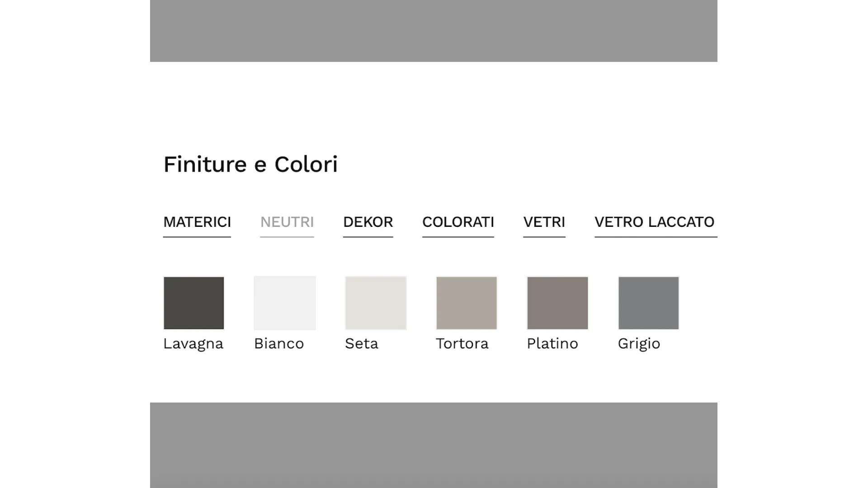Choose the Grigio gray swatch
Image resolution: width=868 pixels, height=488 pixels.
(648, 303)
